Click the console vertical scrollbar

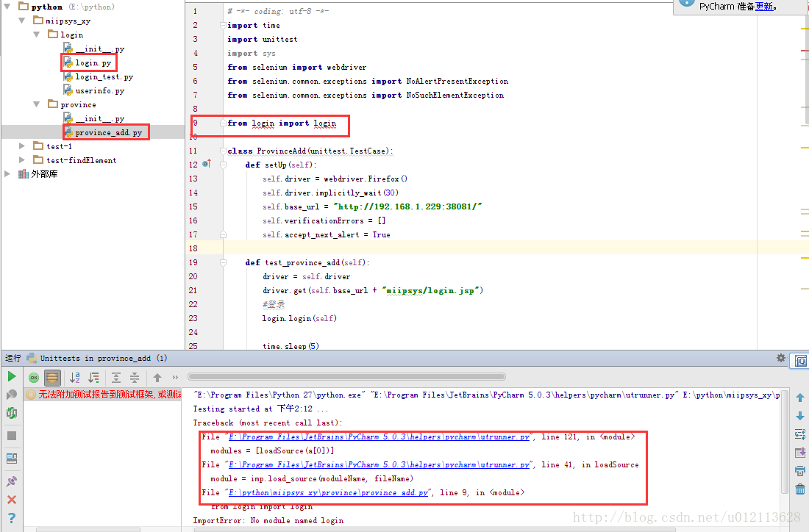(x=784, y=443)
